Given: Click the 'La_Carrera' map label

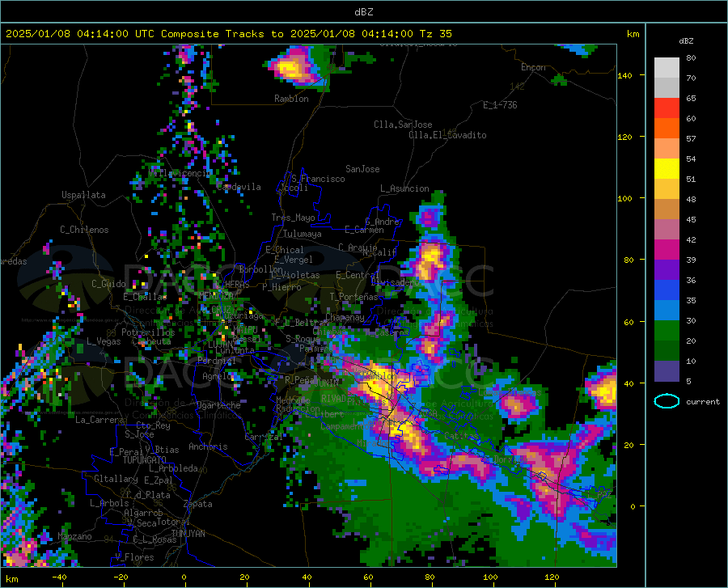Looking at the screenshot, I should click(x=99, y=420).
